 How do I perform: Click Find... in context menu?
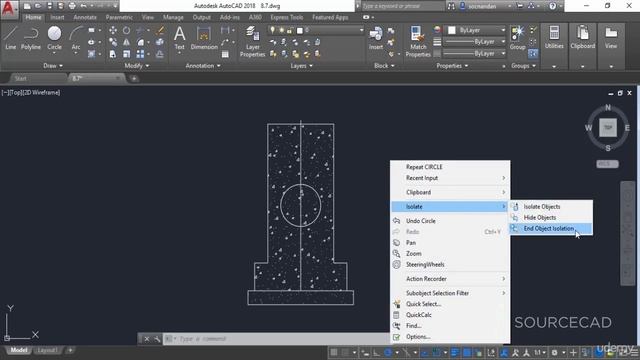pos(450,326)
